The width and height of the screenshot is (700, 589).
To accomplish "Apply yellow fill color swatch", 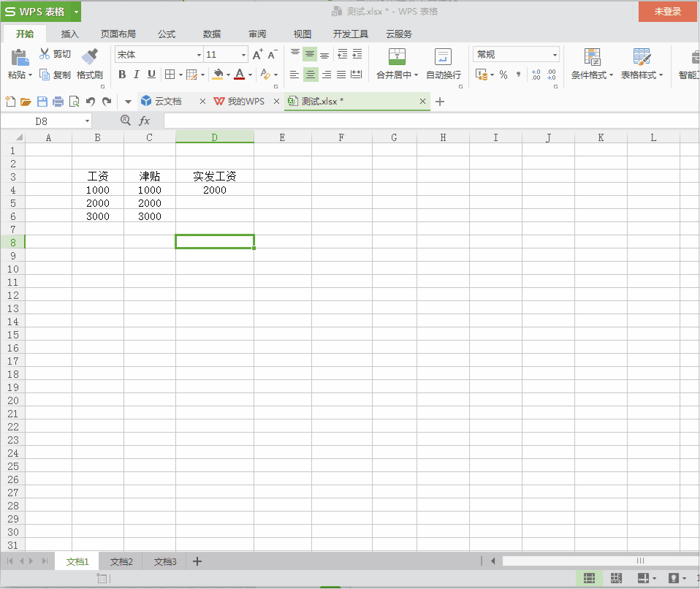I will (x=218, y=75).
